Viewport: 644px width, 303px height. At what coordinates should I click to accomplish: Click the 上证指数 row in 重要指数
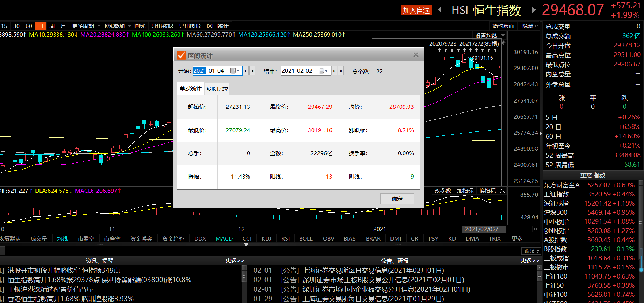(589, 194)
